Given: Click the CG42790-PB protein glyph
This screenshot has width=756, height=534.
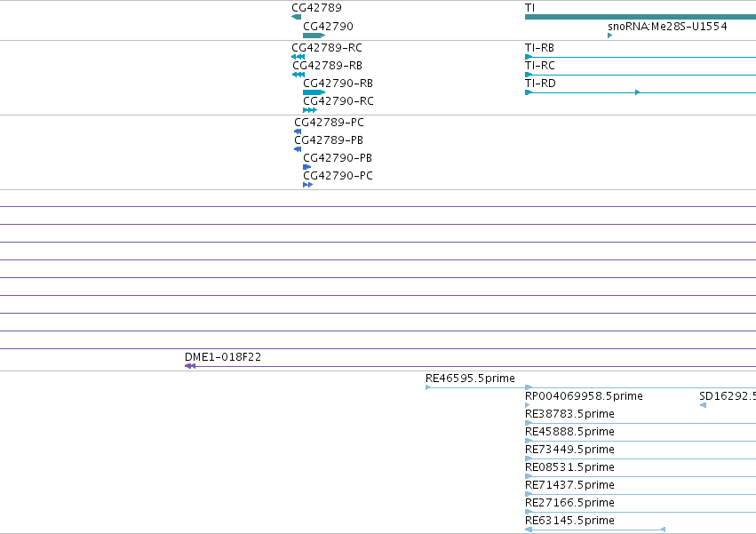Looking at the screenshot, I should pyautogui.click(x=307, y=167).
